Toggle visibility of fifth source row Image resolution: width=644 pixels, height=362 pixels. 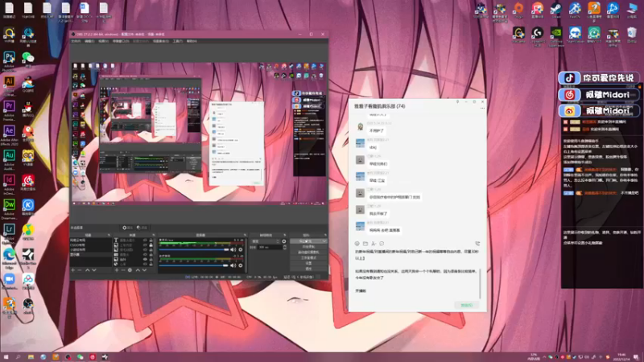pyautogui.click(x=145, y=259)
